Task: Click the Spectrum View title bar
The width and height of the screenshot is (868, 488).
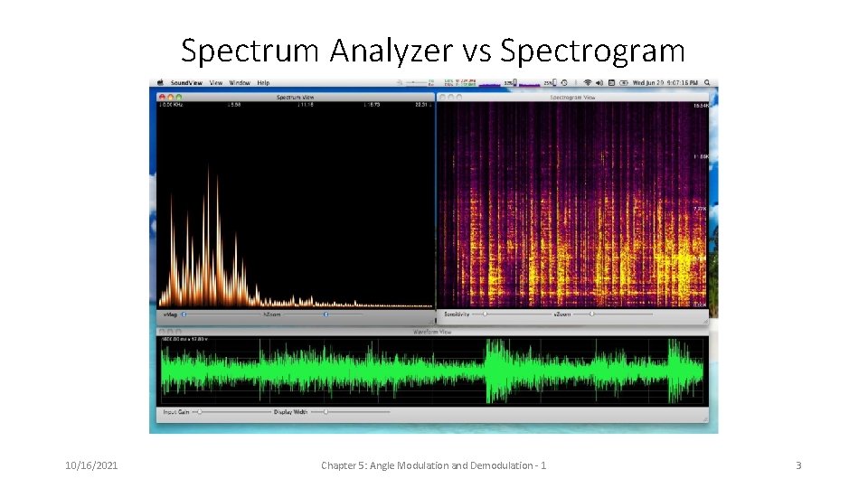Action: click(x=296, y=97)
